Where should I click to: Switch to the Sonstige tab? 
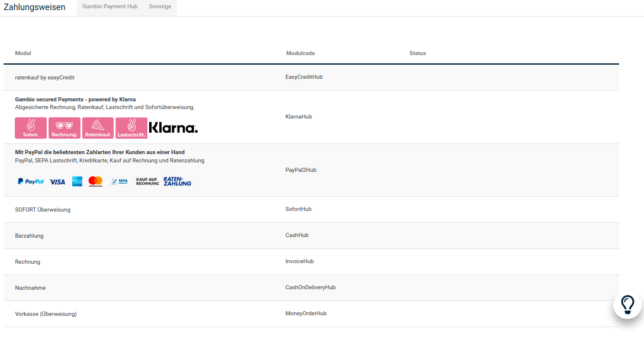(x=160, y=7)
